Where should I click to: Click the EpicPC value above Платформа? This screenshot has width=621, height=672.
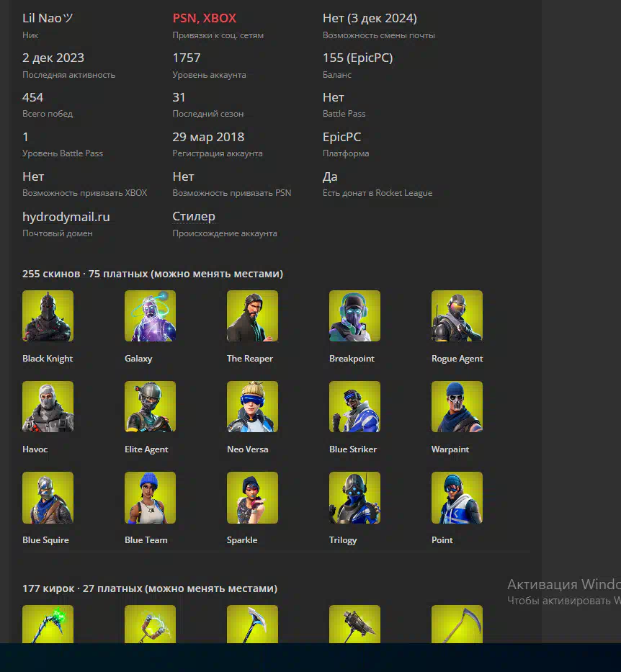pos(341,137)
